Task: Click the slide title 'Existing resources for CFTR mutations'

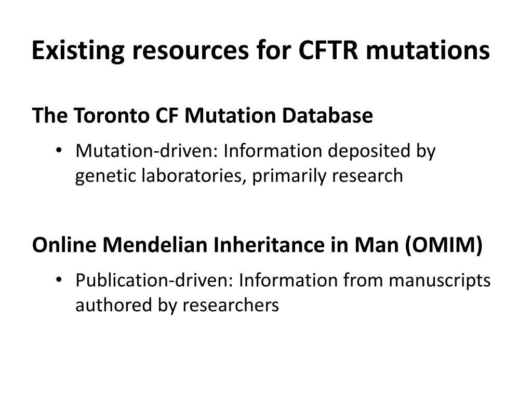Action: click(x=261, y=51)
